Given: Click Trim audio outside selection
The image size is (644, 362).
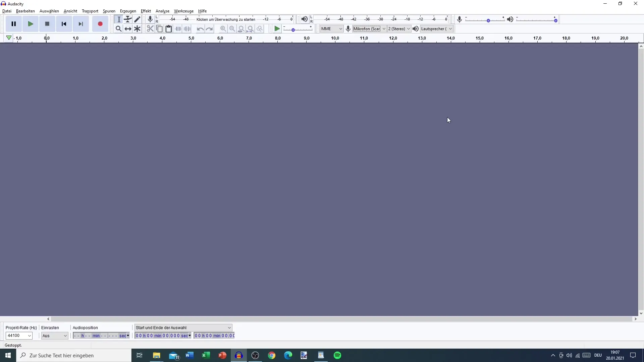Looking at the screenshot, I should point(178,29).
